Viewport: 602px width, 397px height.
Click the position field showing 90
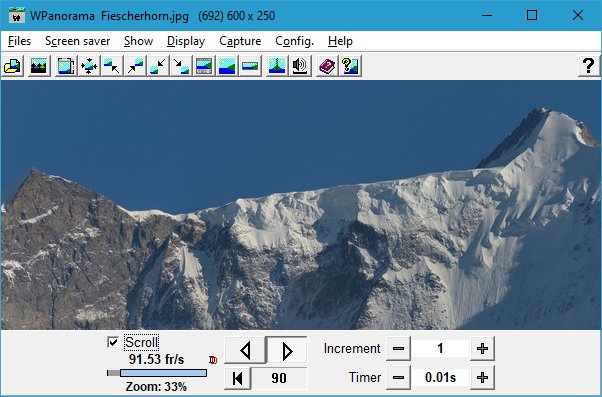[279, 378]
